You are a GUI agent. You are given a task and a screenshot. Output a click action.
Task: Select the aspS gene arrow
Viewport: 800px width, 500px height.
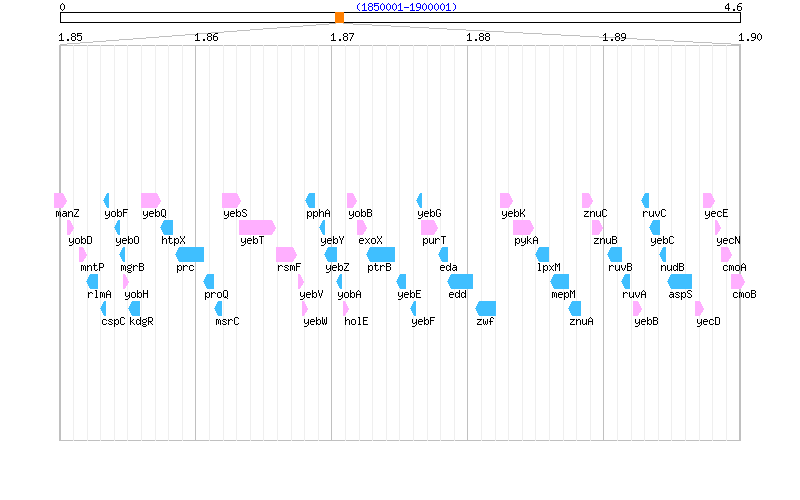[x=680, y=281]
